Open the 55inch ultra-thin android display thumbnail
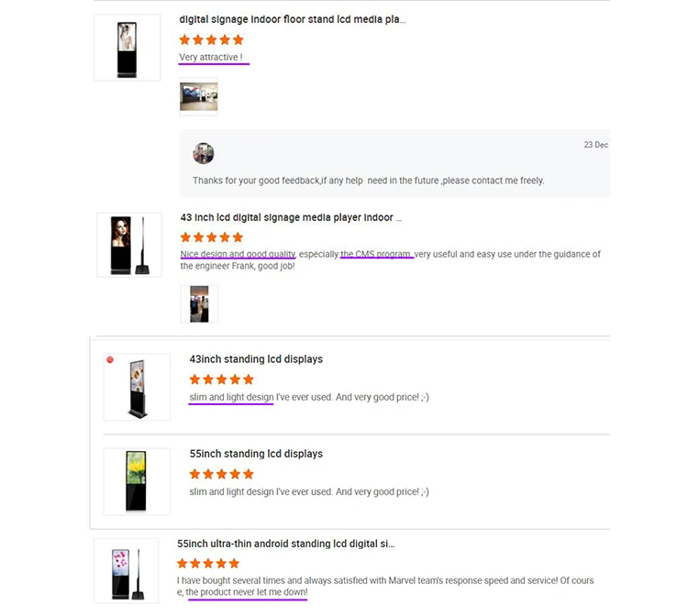This screenshot has width=688, height=616. (128, 570)
